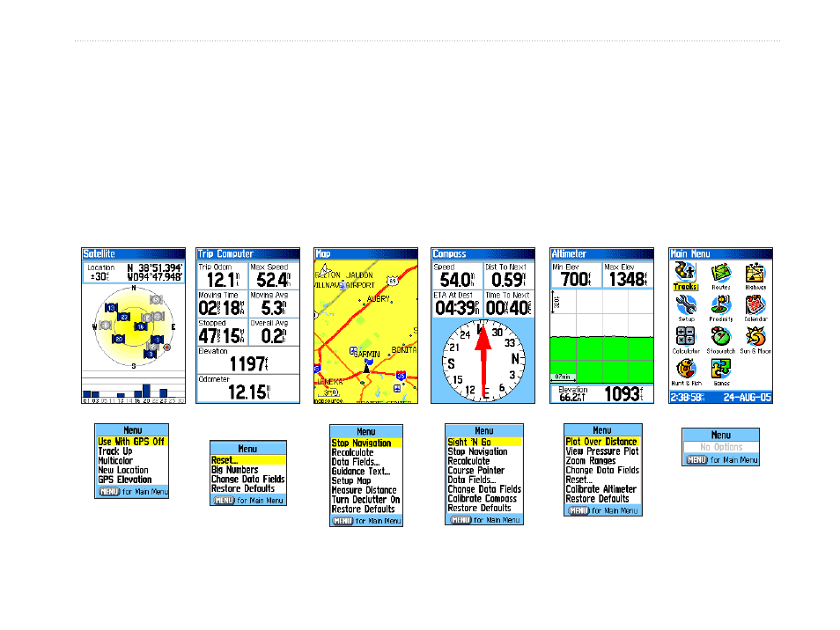Click MENU for Main Menu under No Options
Image resolution: width=840 pixels, height=630 pixels.
point(721,460)
